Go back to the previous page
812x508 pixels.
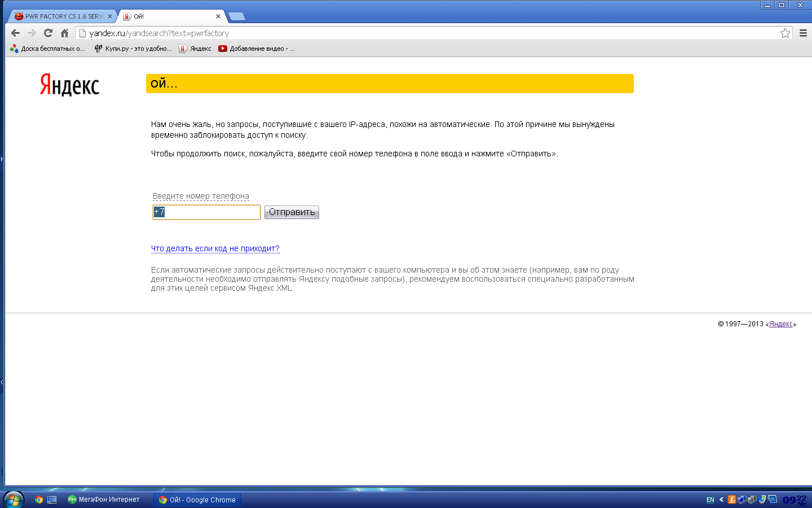[x=15, y=33]
